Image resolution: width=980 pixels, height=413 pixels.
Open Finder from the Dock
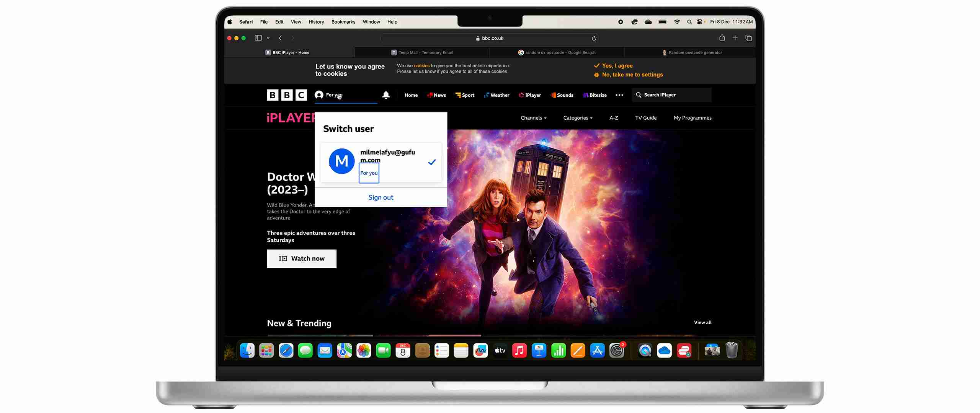click(x=247, y=350)
